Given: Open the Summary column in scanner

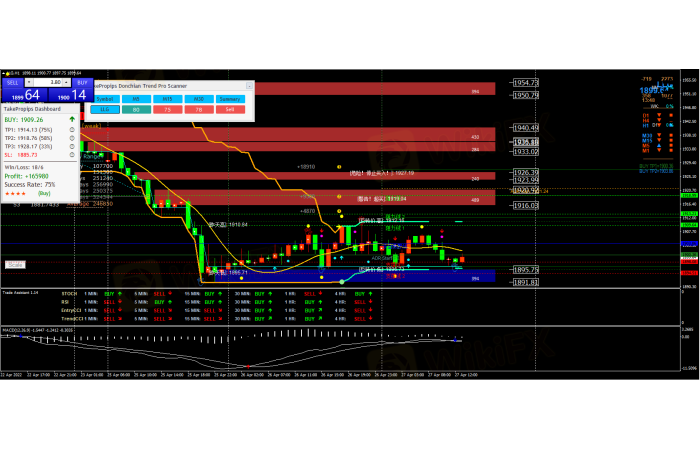Looking at the screenshot, I should tap(230, 99).
